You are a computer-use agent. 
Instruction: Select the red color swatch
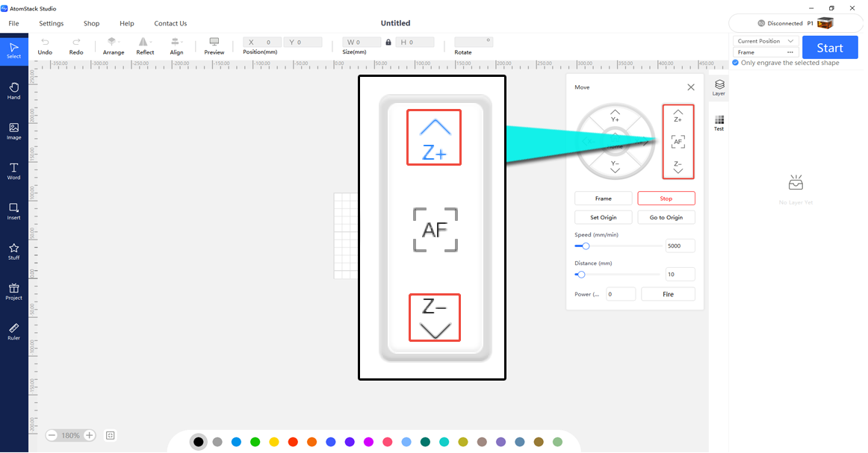pyautogui.click(x=293, y=441)
